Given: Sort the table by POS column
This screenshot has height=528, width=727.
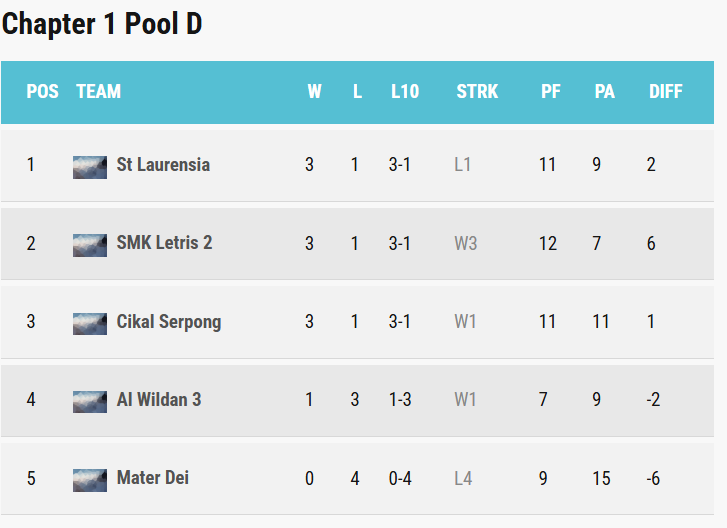Looking at the screenshot, I should click(42, 92).
